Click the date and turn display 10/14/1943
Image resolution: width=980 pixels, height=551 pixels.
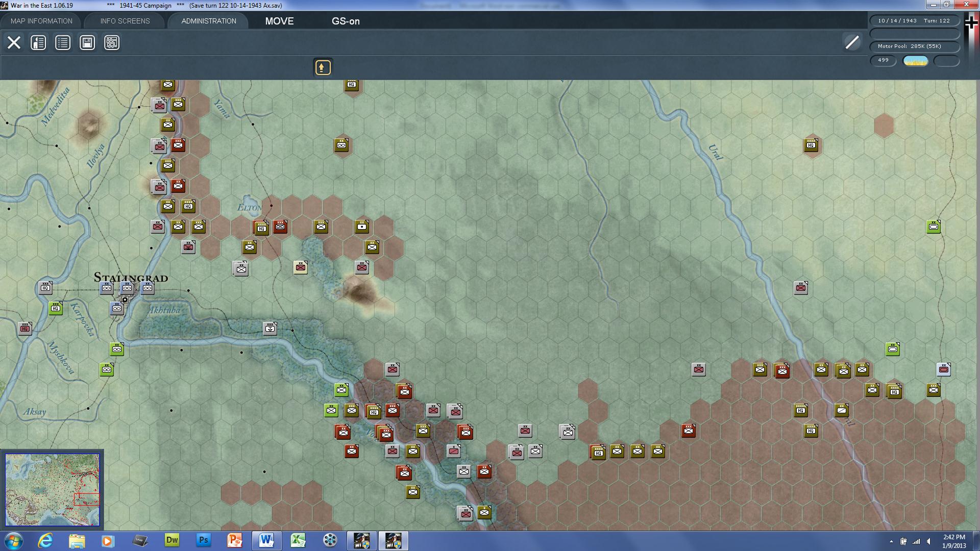[x=914, y=21]
